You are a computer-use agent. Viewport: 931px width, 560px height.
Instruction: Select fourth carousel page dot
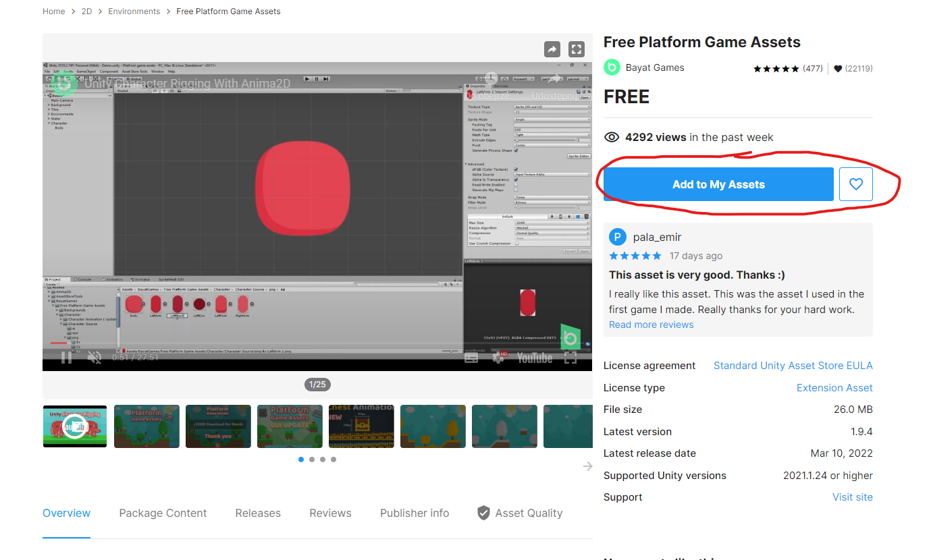pyautogui.click(x=334, y=459)
